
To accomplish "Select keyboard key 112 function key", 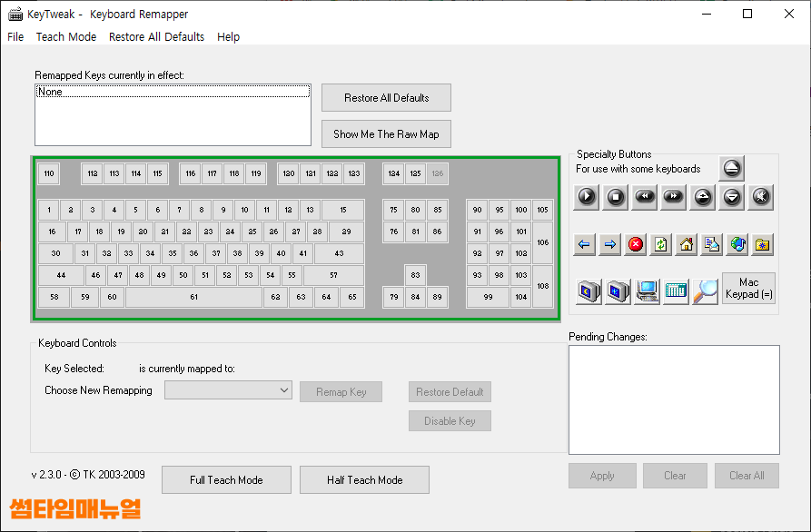I will [x=93, y=173].
